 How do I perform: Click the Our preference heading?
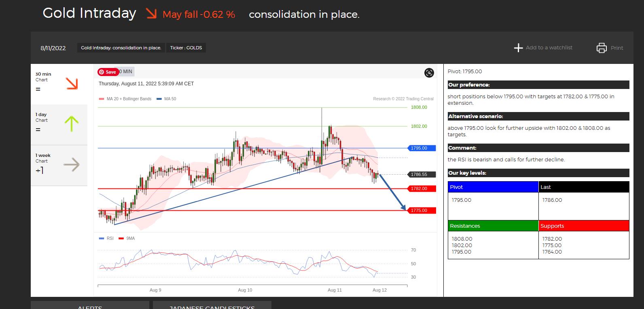(x=538, y=85)
